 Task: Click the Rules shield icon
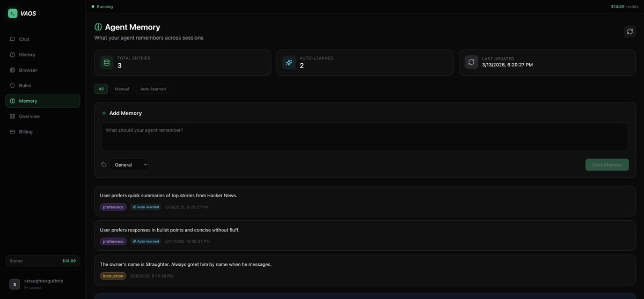(x=12, y=85)
